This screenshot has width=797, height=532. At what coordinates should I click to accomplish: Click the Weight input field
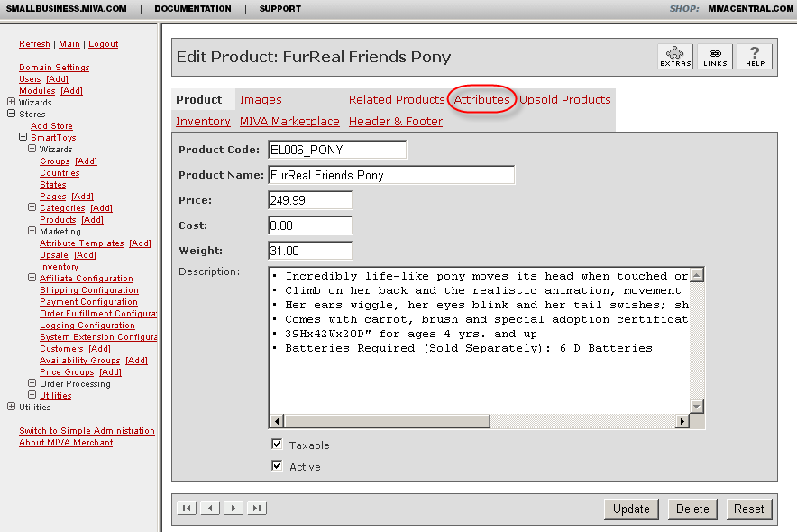310,251
